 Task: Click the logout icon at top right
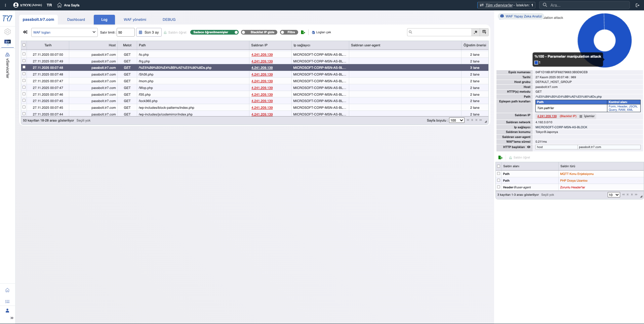tap(637, 5)
